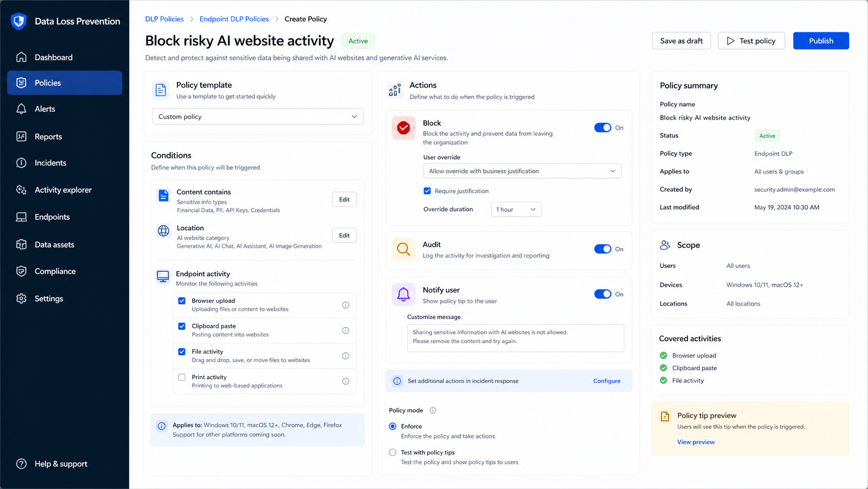The height and width of the screenshot is (489, 868).
Task: Click Save as draft button
Action: [x=681, y=41]
